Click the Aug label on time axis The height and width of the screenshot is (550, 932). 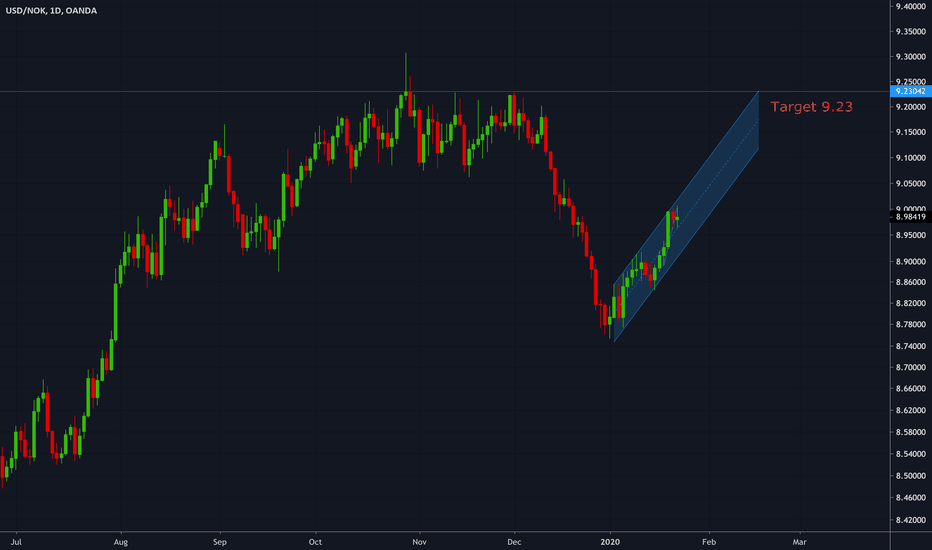[121, 541]
